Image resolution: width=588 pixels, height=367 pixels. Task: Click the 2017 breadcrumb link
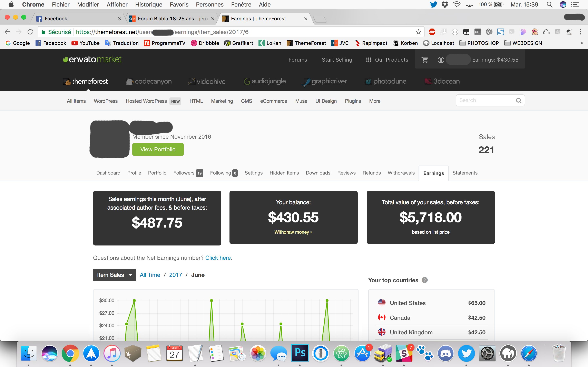coord(175,275)
